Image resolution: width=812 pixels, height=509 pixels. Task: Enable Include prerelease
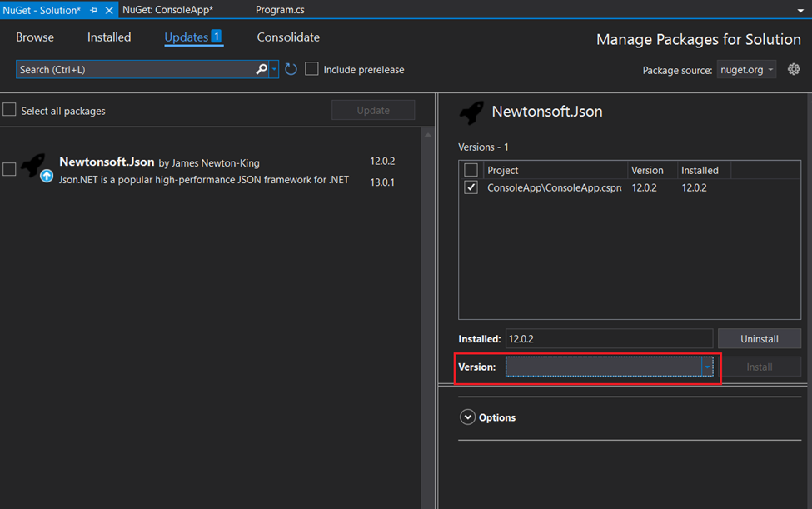(x=311, y=69)
